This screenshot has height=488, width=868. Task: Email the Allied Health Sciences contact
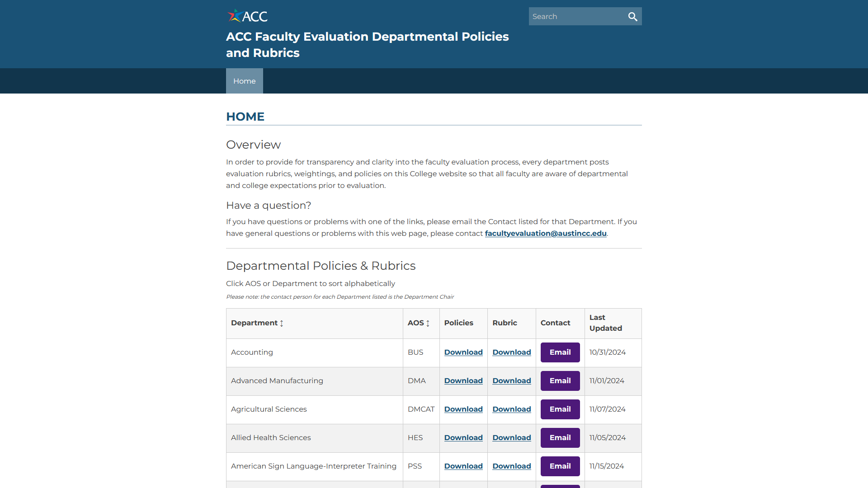[x=560, y=438]
